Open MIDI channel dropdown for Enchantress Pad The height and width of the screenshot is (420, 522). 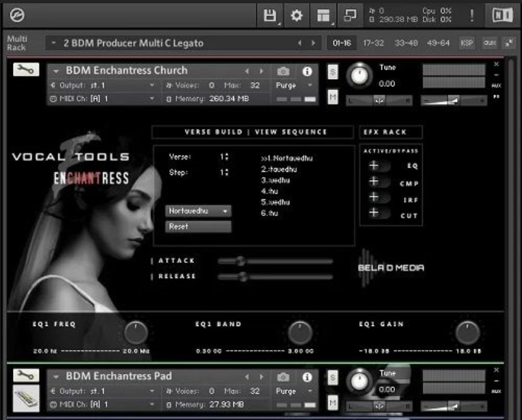pos(104,404)
